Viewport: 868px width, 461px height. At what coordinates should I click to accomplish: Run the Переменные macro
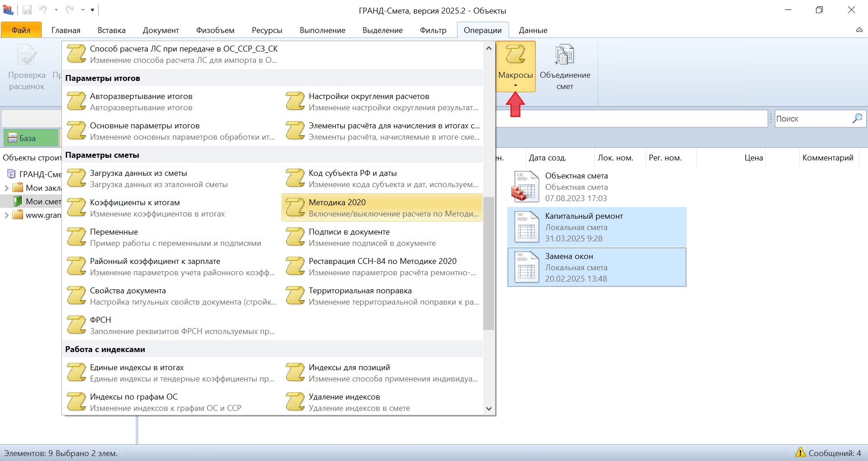click(172, 237)
